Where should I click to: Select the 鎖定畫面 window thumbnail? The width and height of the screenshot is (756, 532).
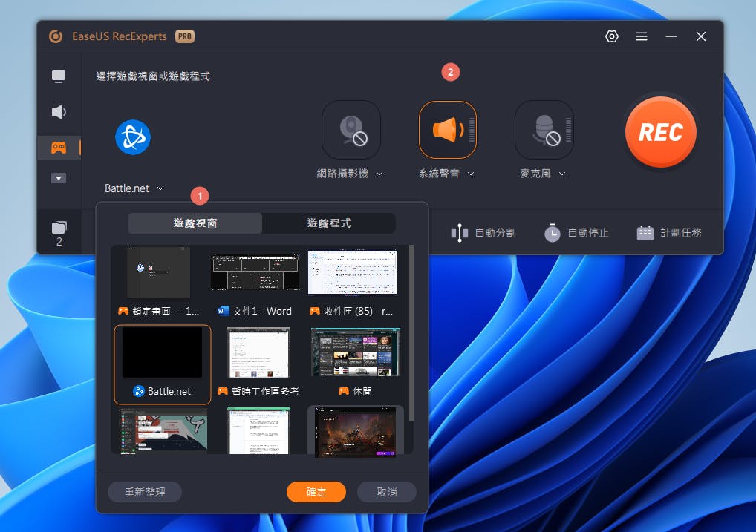pyautogui.click(x=159, y=272)
